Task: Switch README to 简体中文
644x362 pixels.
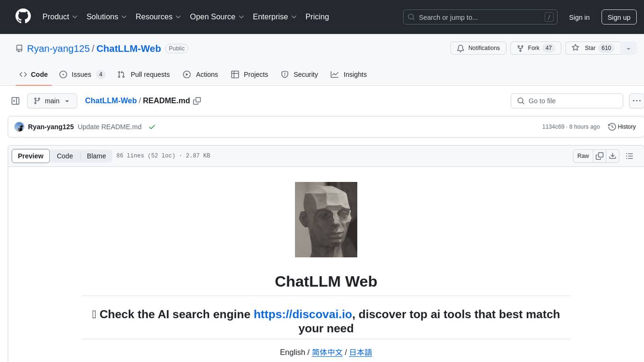Action: 327,353
